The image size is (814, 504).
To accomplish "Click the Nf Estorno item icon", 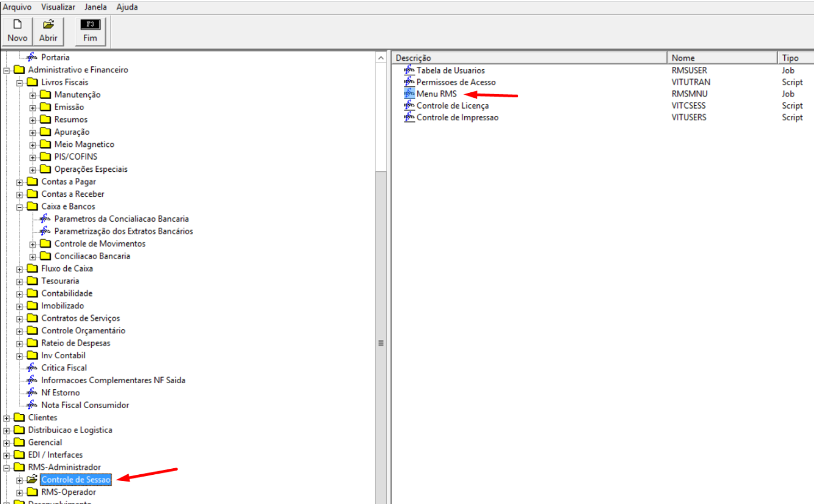I will (x=33, y=392).
